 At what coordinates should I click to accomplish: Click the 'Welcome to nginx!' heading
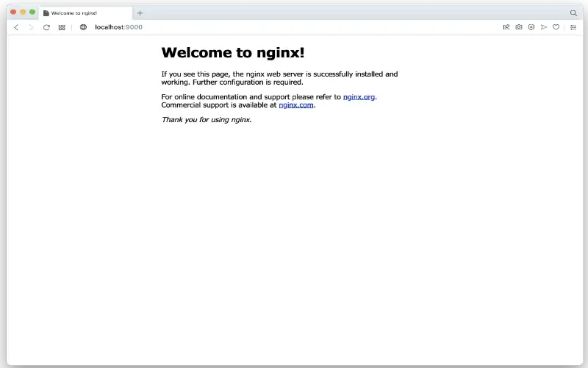[x=233, y=52]
